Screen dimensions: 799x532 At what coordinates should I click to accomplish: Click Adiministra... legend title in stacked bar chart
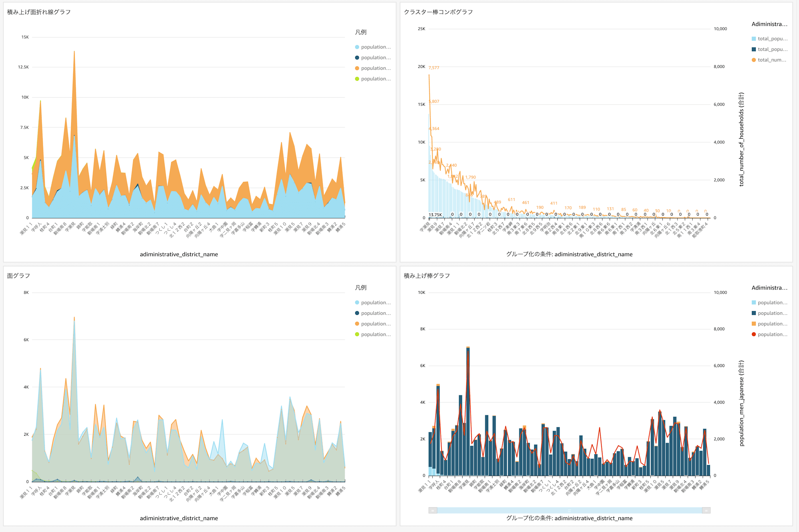[x=769, y=288]
